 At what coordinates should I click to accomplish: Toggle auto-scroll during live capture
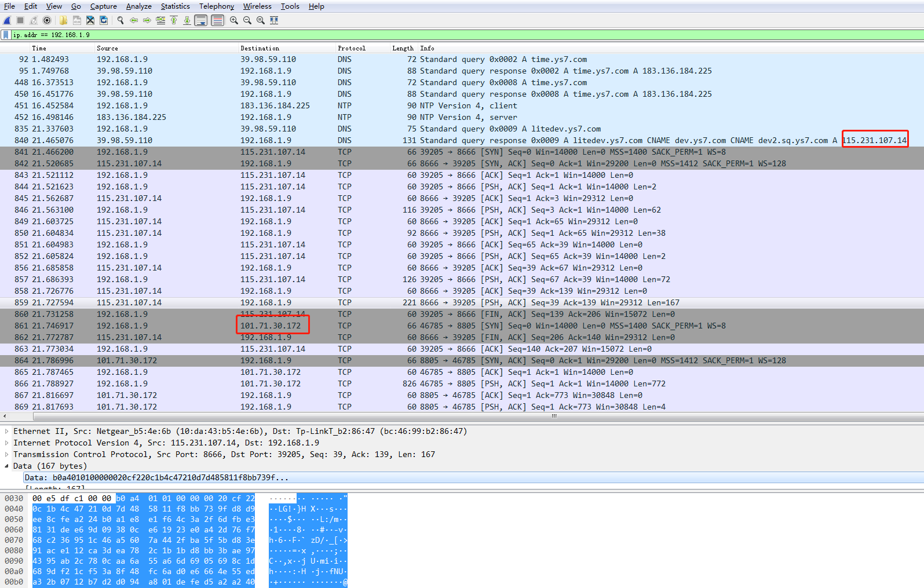coord(201,20)
